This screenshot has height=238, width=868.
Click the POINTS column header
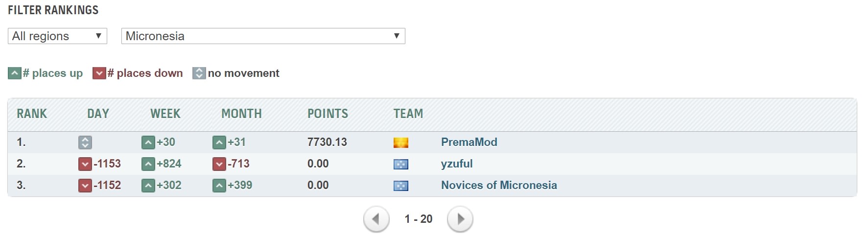328,114
